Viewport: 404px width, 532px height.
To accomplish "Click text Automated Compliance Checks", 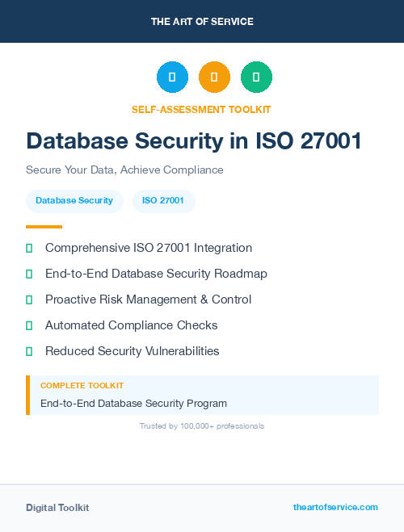I will click(132, 325).
